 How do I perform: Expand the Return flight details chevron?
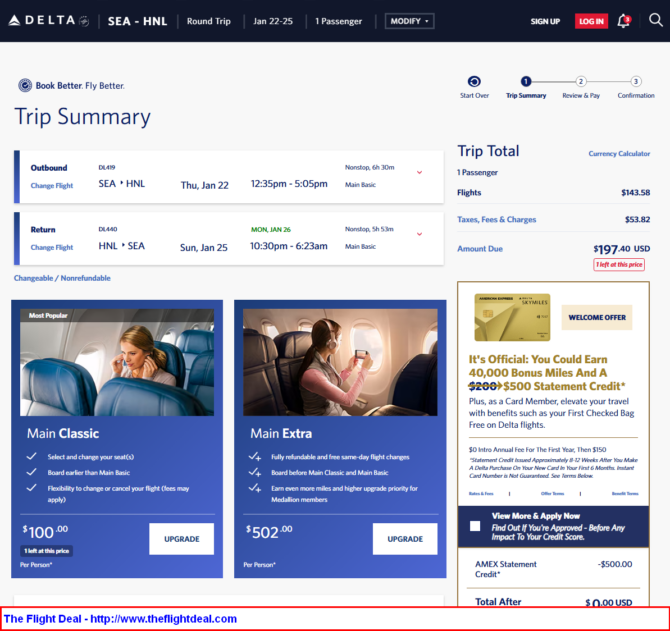[419, 234]
